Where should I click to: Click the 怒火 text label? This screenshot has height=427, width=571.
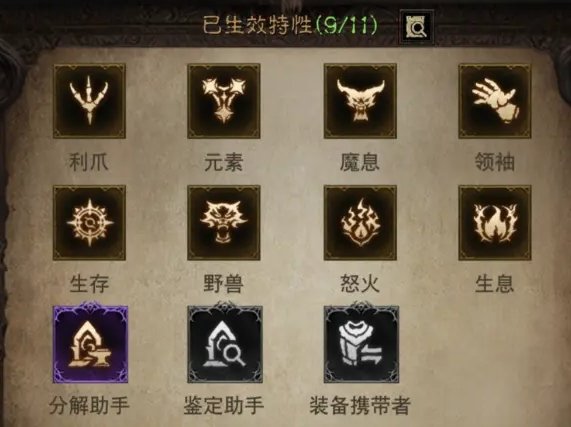pyautogui.click(x=360, y=284)
